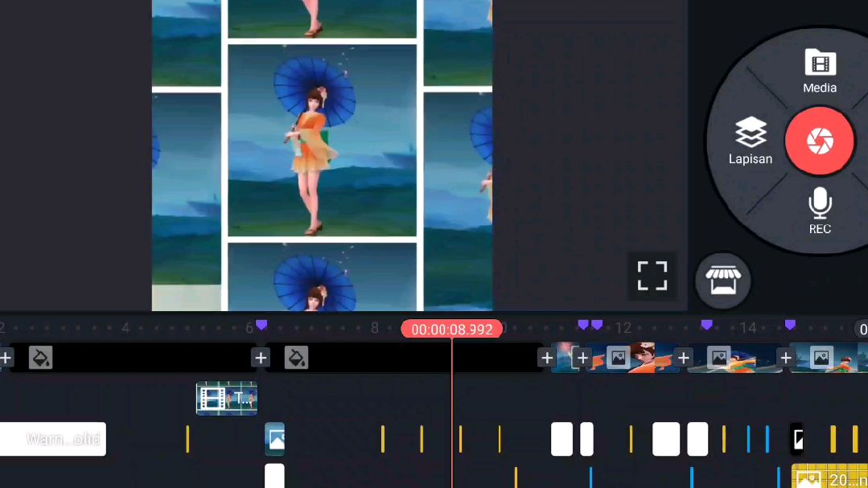Add transition before the last visible image clip
Screen dimensions: 868x488
785,358
